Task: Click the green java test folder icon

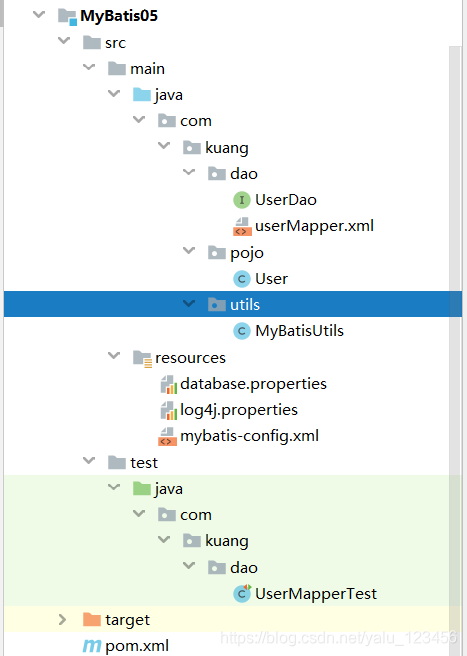Action: [x=142, y=489]
